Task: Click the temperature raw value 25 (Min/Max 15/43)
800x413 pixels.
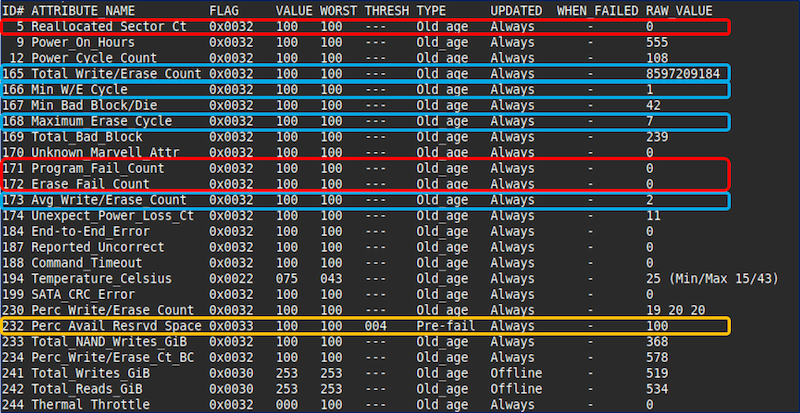Action: pos(712,279)
